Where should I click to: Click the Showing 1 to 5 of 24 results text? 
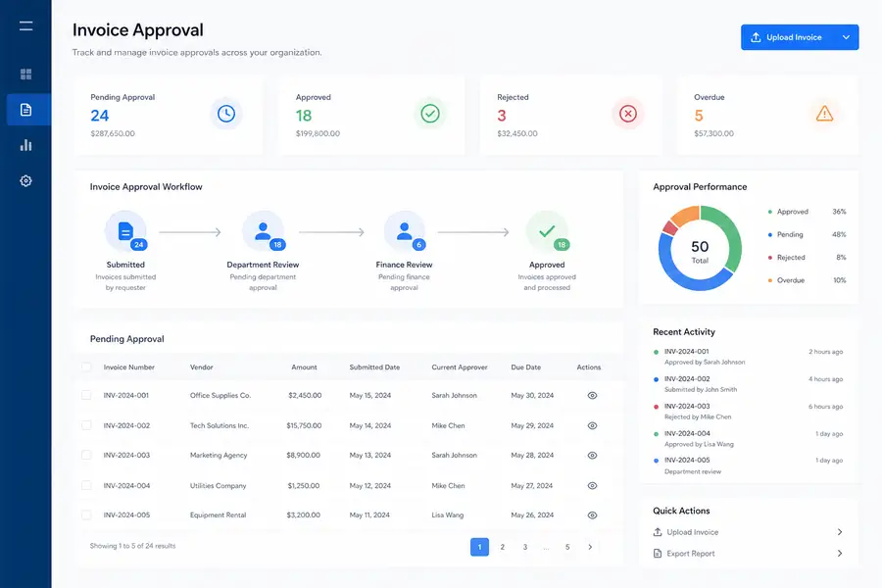pyautogui.click(x=132, y=546)
